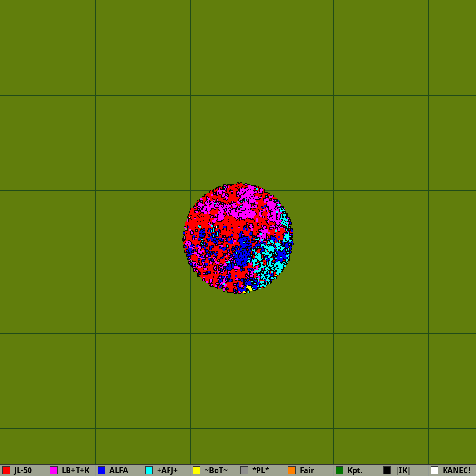This screenshot has height=476, width=476.
Task: Click the yellow ~BoT~ color swatch
Action: [197, 470]
